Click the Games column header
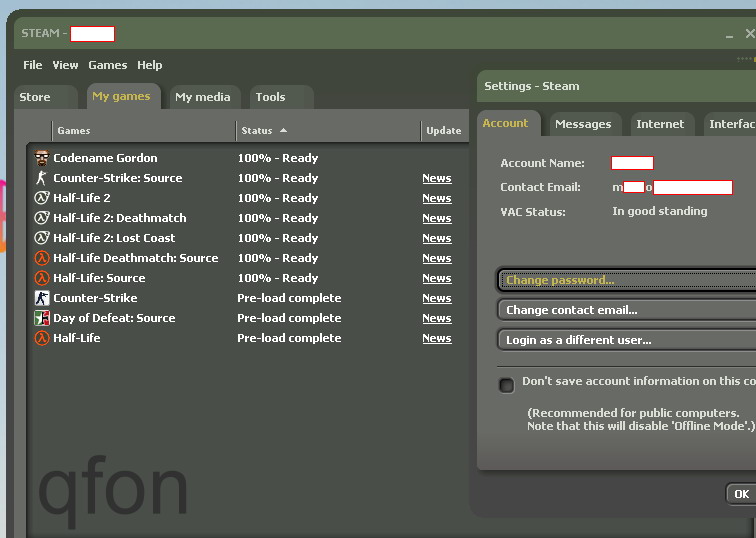Image resolution: width=756 pixels, height=538 pixels. 144,131
